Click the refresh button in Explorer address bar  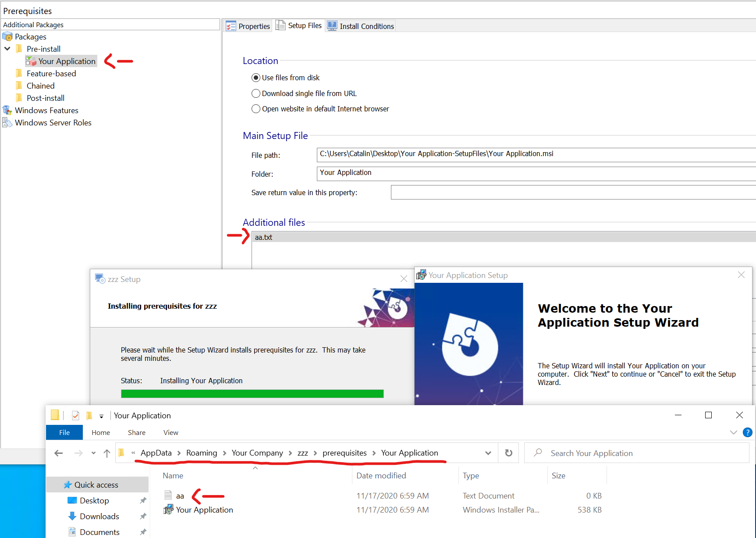tap(508, 453)
